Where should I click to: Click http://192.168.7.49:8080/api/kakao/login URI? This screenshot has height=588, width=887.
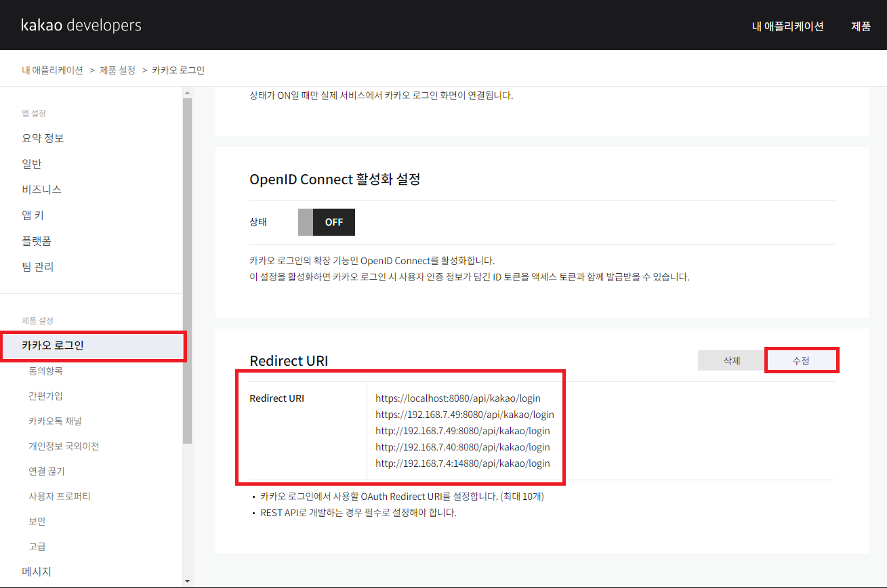click(x=463, y=431)
